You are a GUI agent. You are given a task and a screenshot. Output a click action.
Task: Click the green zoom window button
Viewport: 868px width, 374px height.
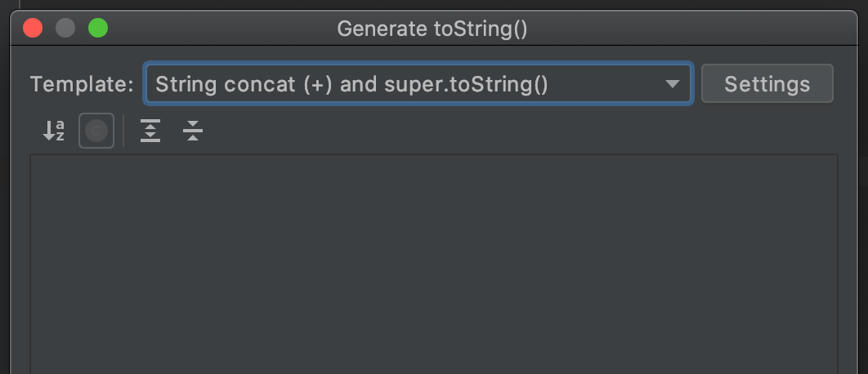(x=98, y=29)
